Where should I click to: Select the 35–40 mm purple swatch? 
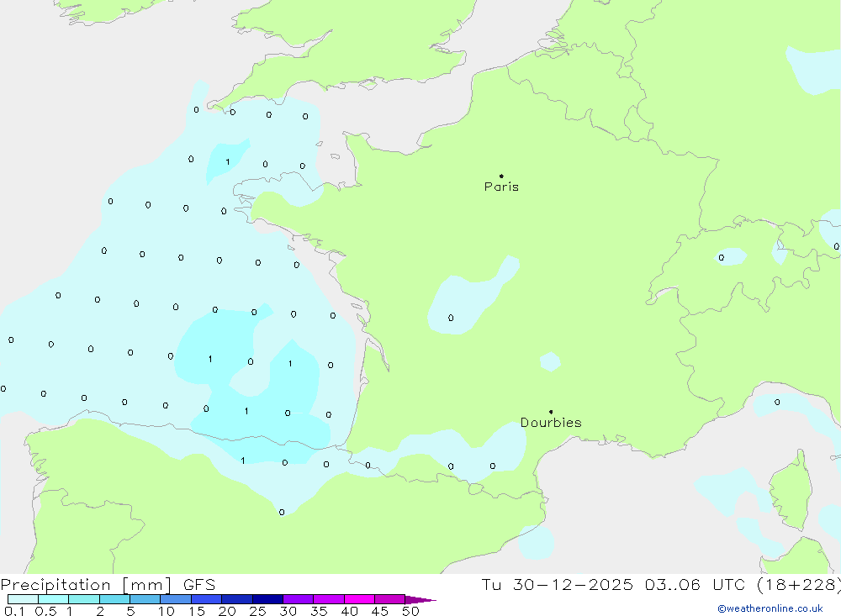point(329,599)
